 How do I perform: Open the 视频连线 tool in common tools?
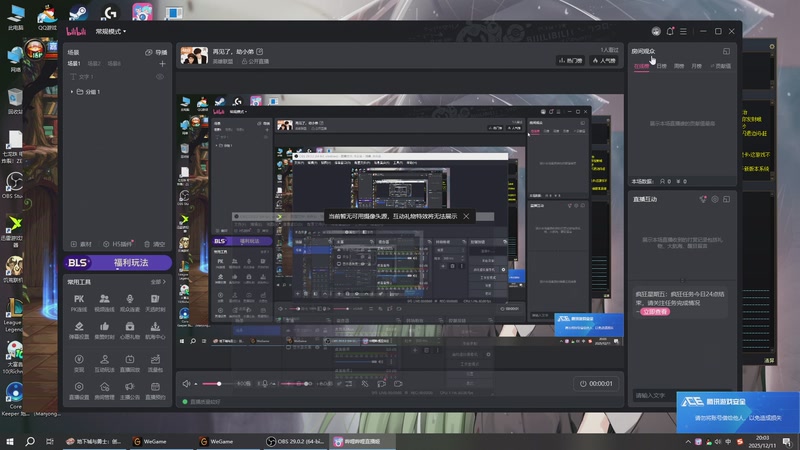click(104, 303)
